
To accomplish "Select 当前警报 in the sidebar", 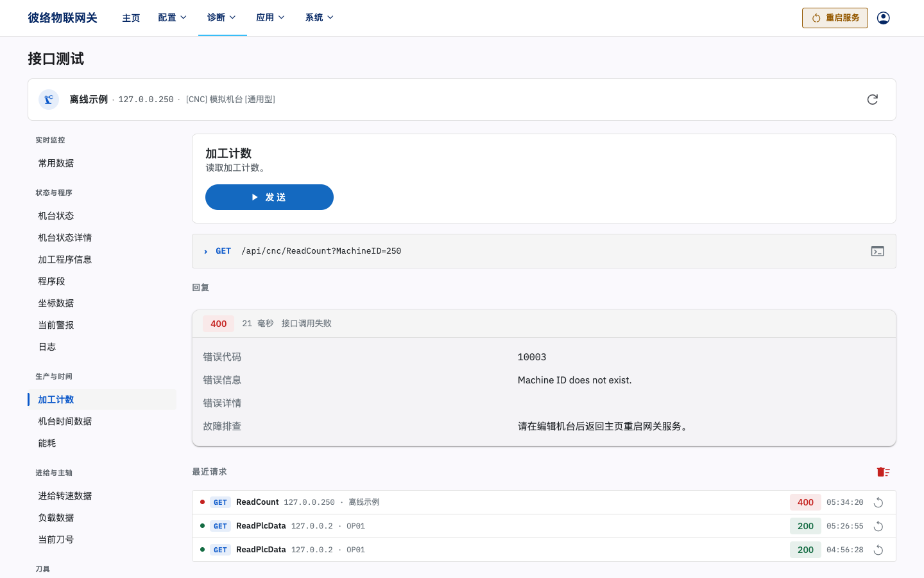I will click(x=102, y=325).
